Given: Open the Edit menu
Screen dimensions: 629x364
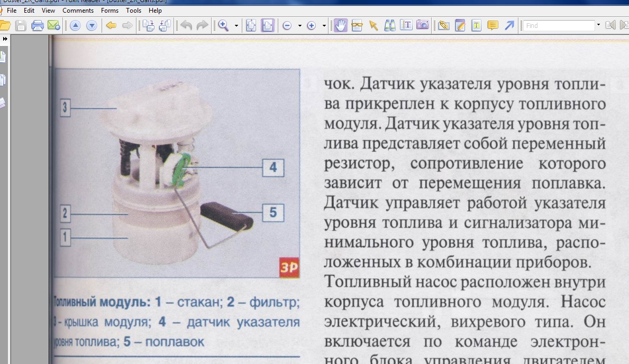Looking at the screenshot, I should point(29,11).
